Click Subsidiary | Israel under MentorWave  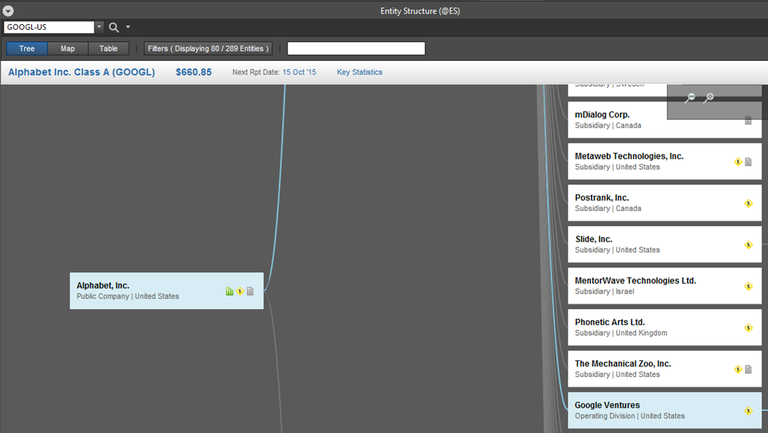(x=604, y=291)
